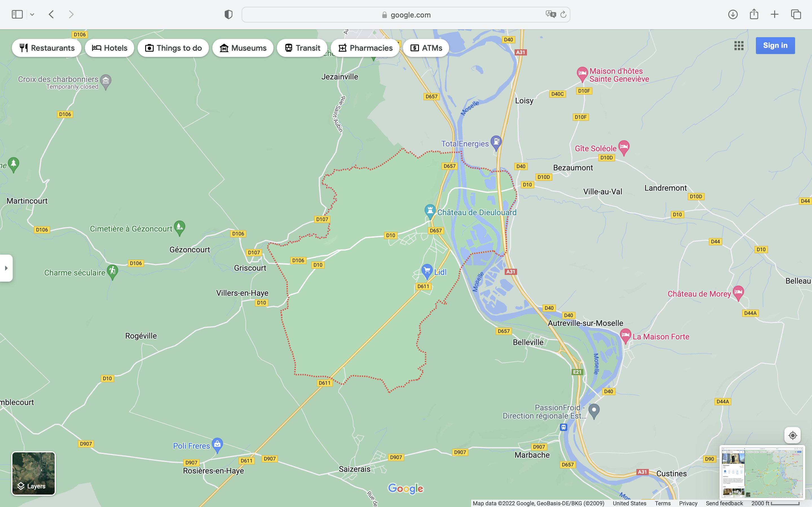Open the tab group dropdown chevron
Viewport: 812px width, 507px height.
[32, 14]
